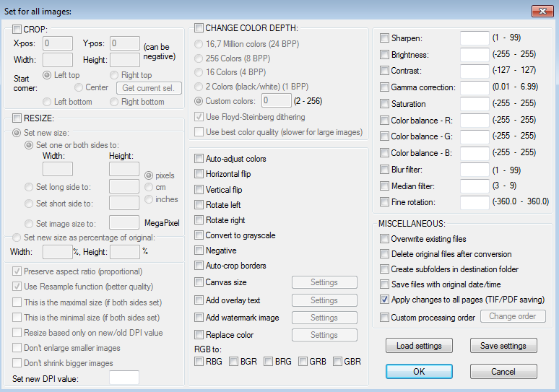Click the Sharpen value field
559x392 pixels.
coord(474,38)
